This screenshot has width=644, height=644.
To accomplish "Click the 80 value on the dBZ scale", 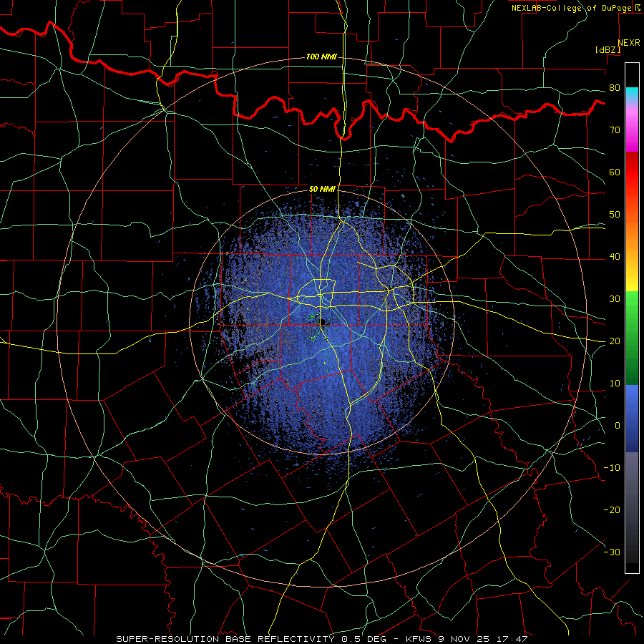I will click(x=615, y=88).
